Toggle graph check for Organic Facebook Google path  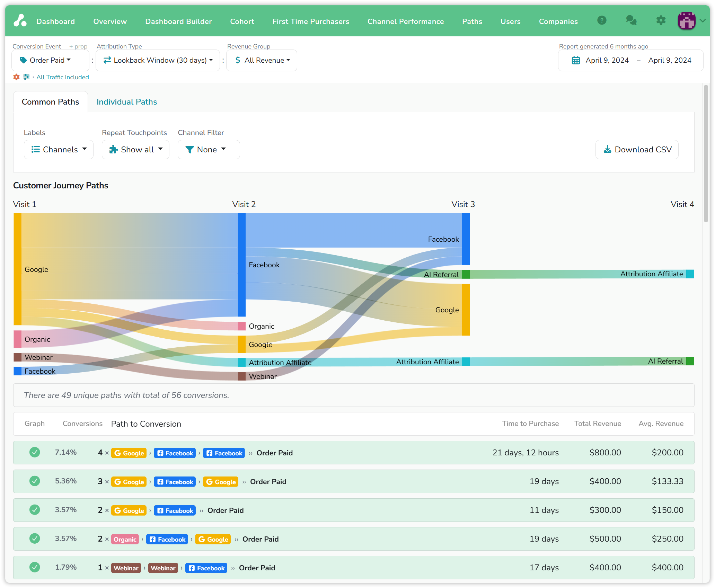tap(35, 538)
